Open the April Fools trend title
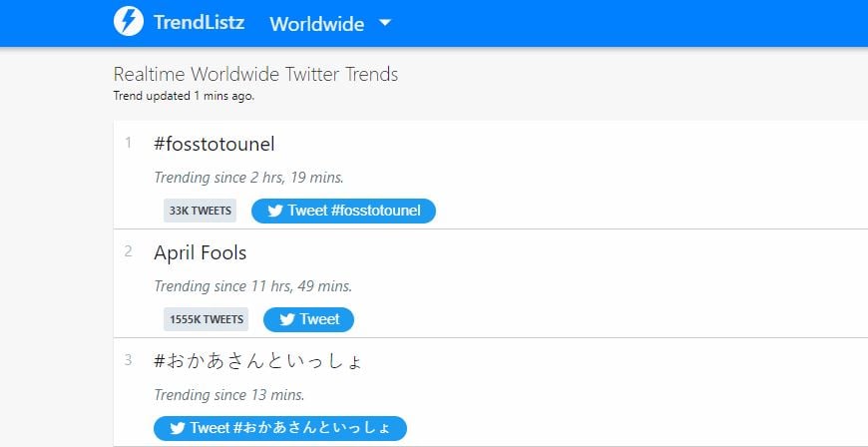 (x=200, y=253)
